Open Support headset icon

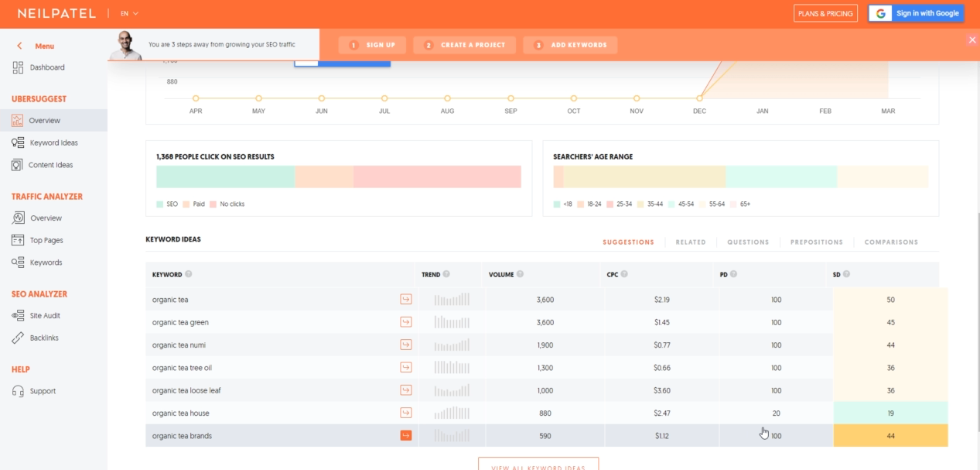tap(18, 391)
